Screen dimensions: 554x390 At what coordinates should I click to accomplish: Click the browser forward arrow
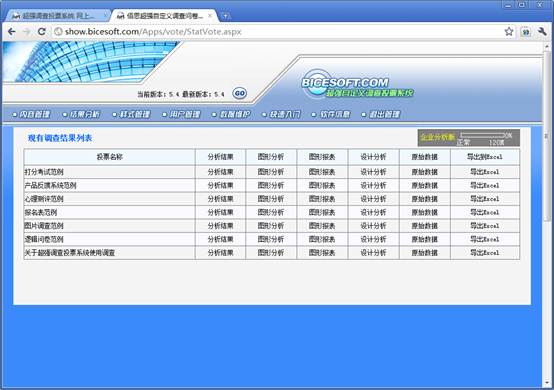pyautogui.click(x=26, y=31)
